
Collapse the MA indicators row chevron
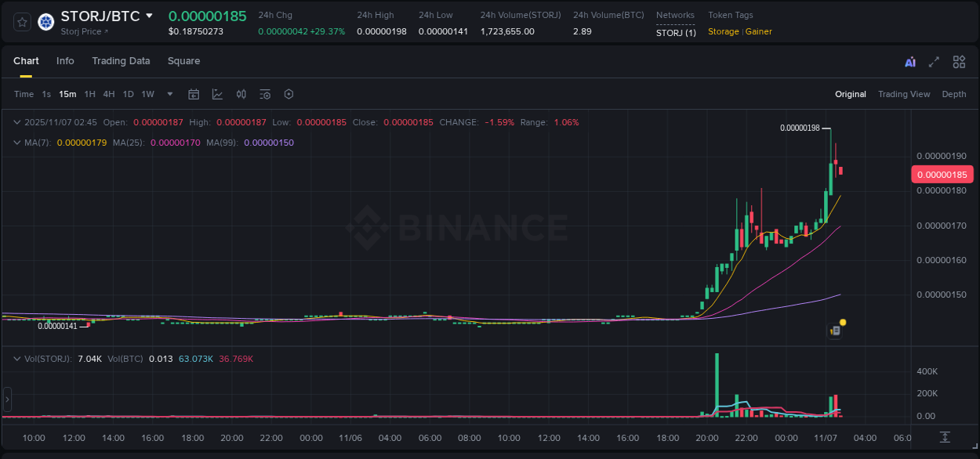pos(17,143)
